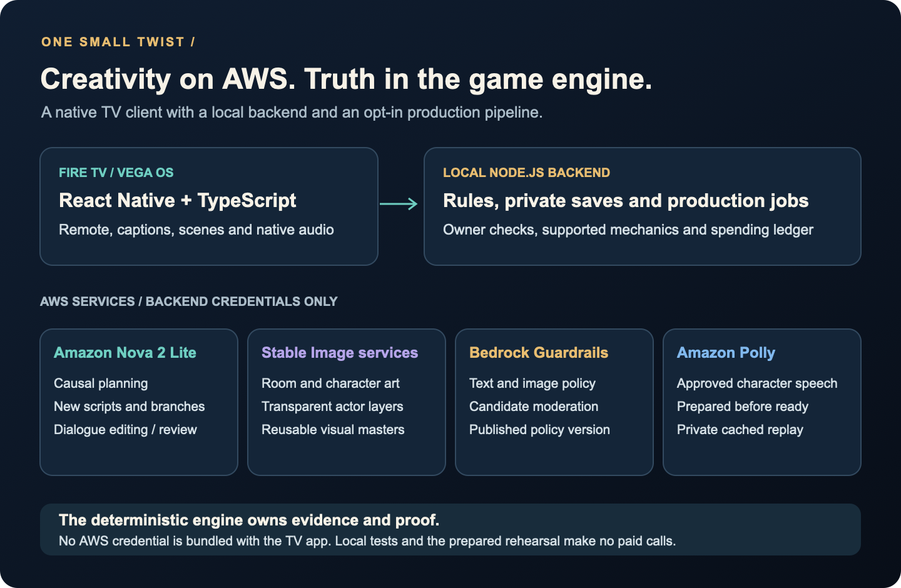Screen dimensions: 901x588
Task: Select the "Amazon Nova 2 Lite" heading
Action: click(125, 353)
